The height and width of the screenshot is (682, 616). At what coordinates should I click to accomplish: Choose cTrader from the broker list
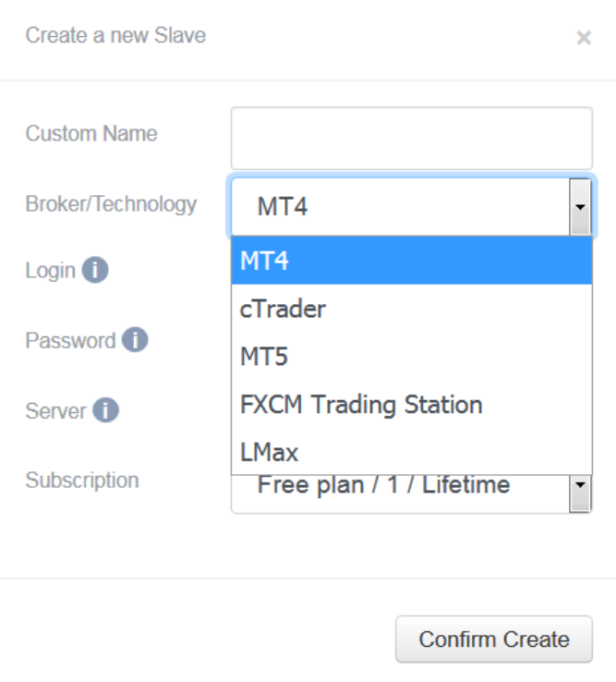coord(412,309)
